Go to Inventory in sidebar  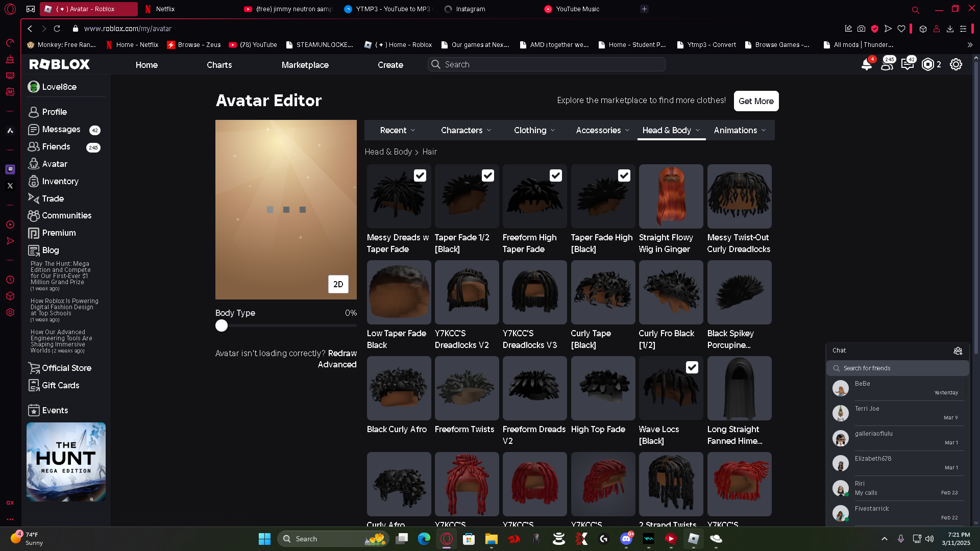click(60, 181)
